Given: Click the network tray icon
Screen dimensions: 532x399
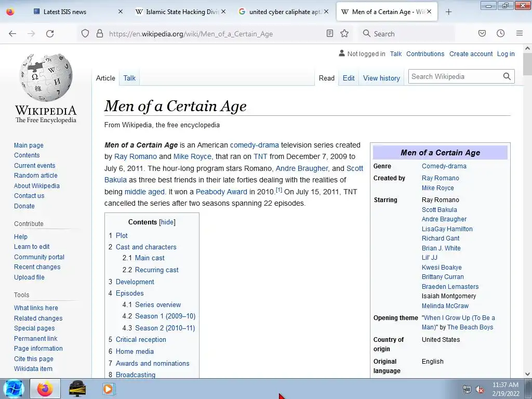Looking at the screenshot, I should (467, 390).
